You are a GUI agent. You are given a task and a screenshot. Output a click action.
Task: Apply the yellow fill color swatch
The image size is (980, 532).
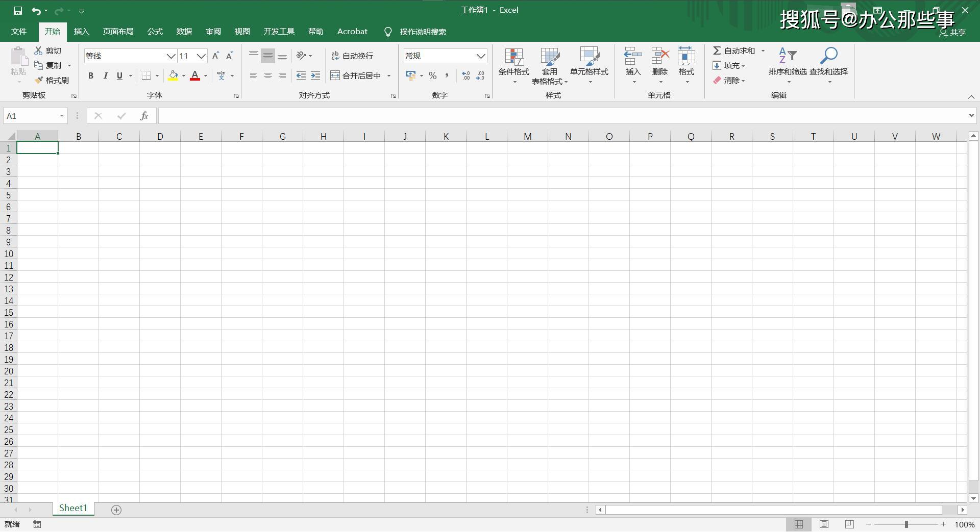(174, 75)
